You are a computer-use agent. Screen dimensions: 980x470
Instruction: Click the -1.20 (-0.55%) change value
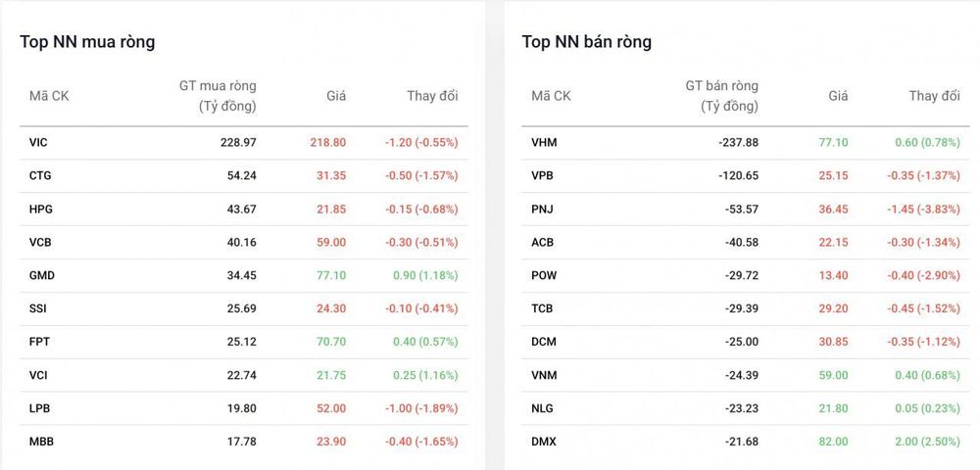[421, 142]
